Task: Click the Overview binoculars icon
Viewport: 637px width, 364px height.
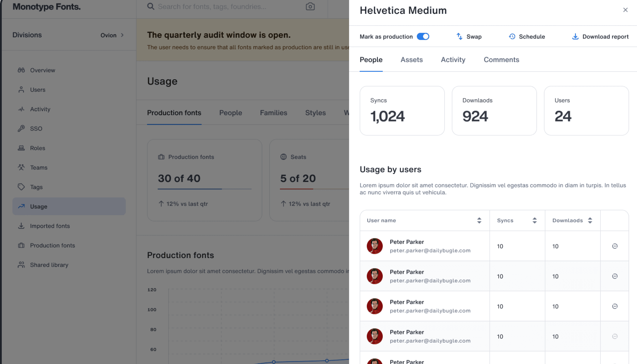Action: (x=21, y=70)
